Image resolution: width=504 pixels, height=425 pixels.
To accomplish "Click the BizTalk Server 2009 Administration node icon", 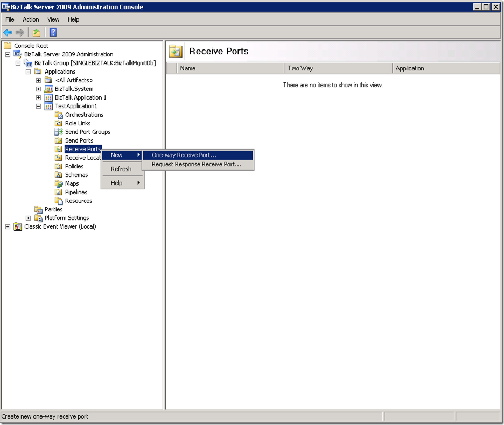I will [18, 54].
